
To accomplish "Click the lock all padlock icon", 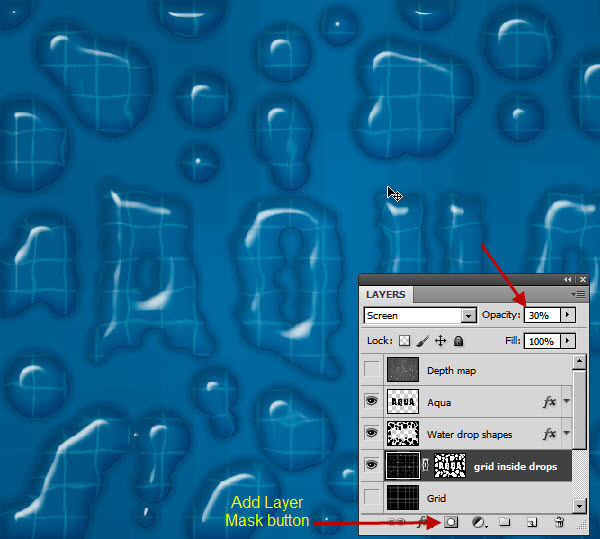I will (458, 341).
